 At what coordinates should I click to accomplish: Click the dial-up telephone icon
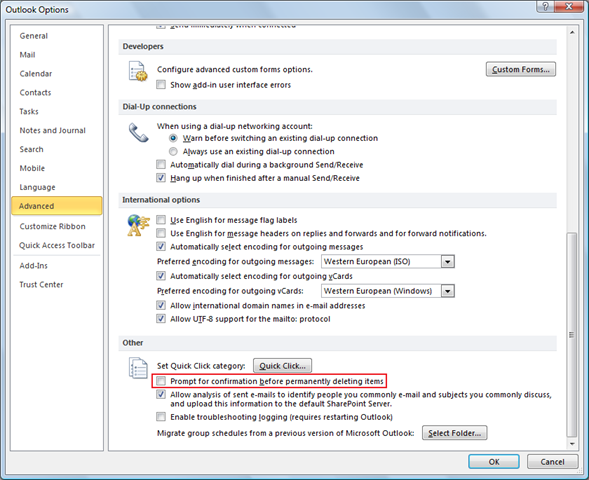pyautogui.click(x=138, y=132)
